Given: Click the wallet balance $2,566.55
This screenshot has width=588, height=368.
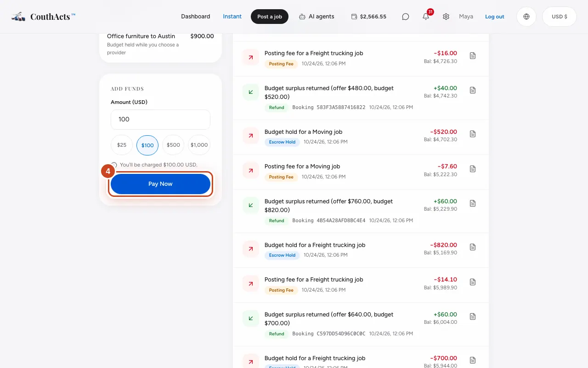Looking at the screenshot, I should (369, 17).
